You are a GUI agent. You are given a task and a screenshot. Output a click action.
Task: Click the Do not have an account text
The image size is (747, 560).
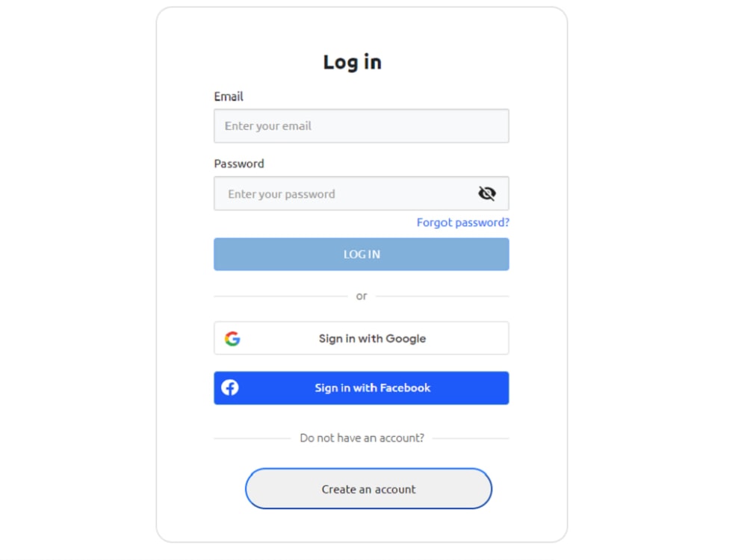tap(362, 438)
